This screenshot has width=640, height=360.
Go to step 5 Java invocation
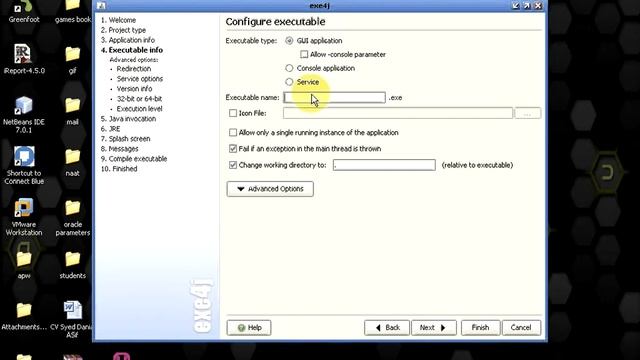click(x=128, y=119)
